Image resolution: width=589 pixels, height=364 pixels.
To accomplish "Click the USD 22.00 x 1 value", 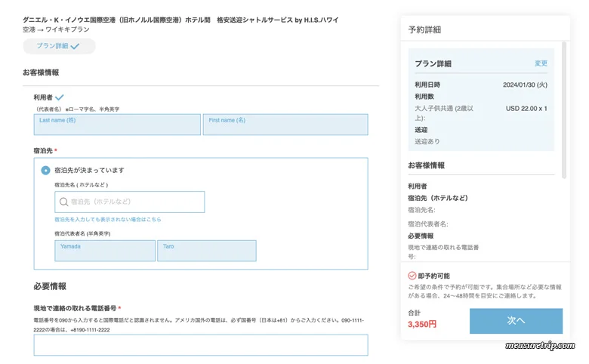I will click(x=526, y=109).
